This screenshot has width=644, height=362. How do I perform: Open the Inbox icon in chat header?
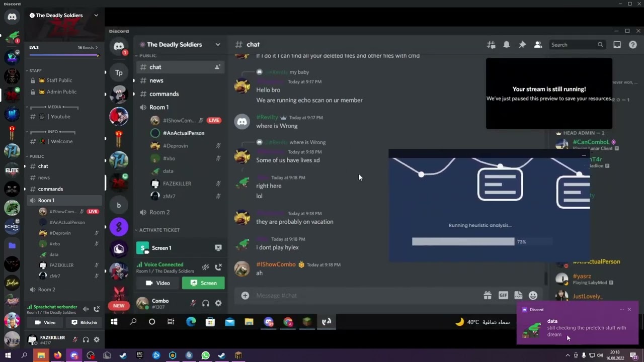(617, 45)
